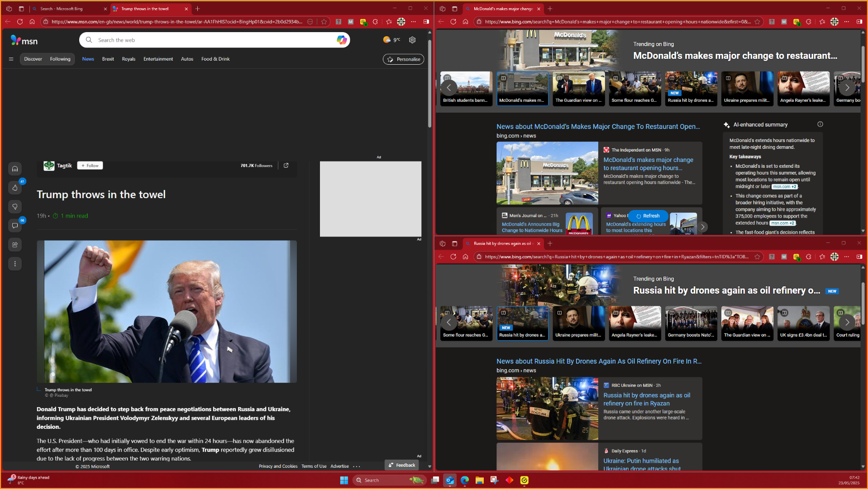
Task: Open browser menu in the Russia drones window
Action: [847, 256]
